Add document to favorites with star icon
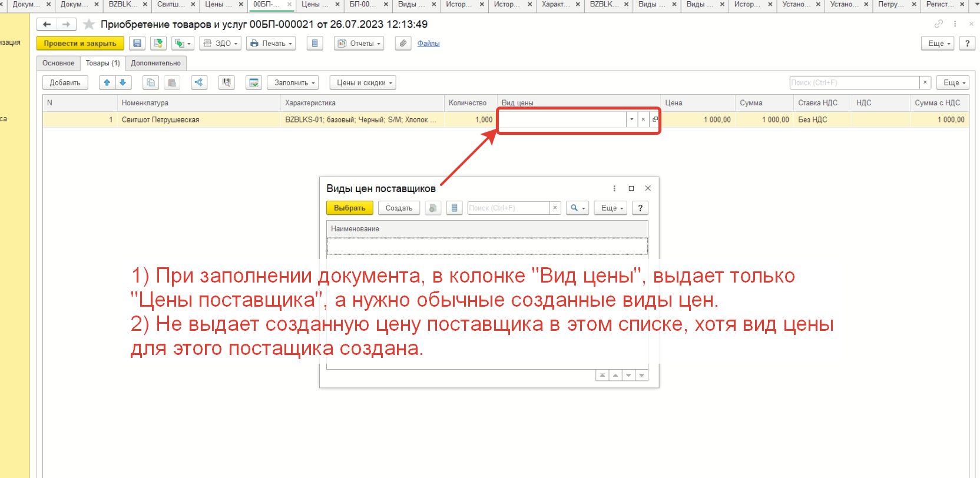The height and width of the screenshot is (478, 980). 89,24
